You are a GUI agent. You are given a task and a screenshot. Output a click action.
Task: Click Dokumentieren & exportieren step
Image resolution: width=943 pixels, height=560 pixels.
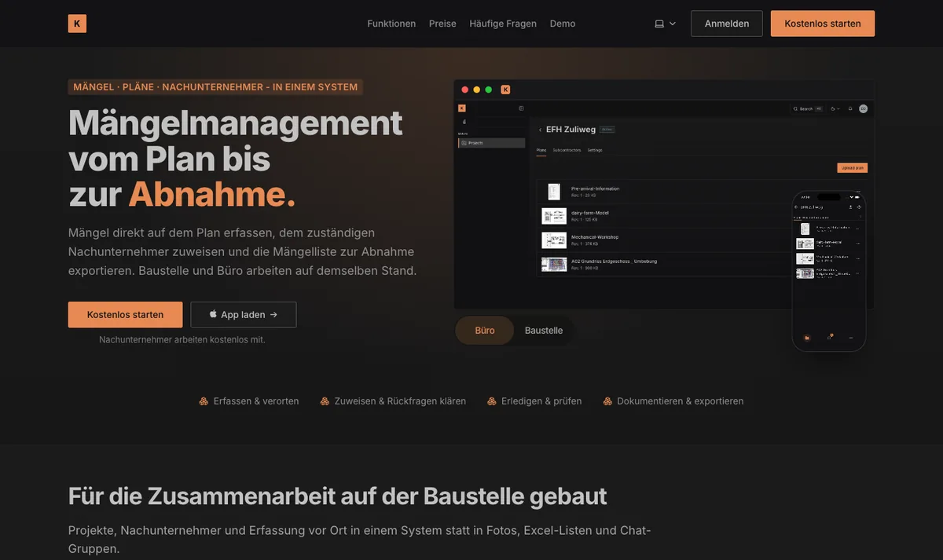[673, 401]
